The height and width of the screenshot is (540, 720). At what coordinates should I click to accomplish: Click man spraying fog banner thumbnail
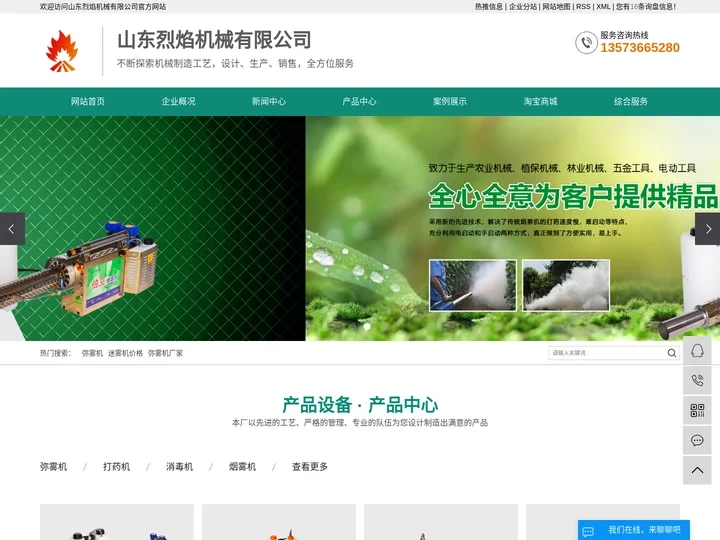tap(472, 285)
